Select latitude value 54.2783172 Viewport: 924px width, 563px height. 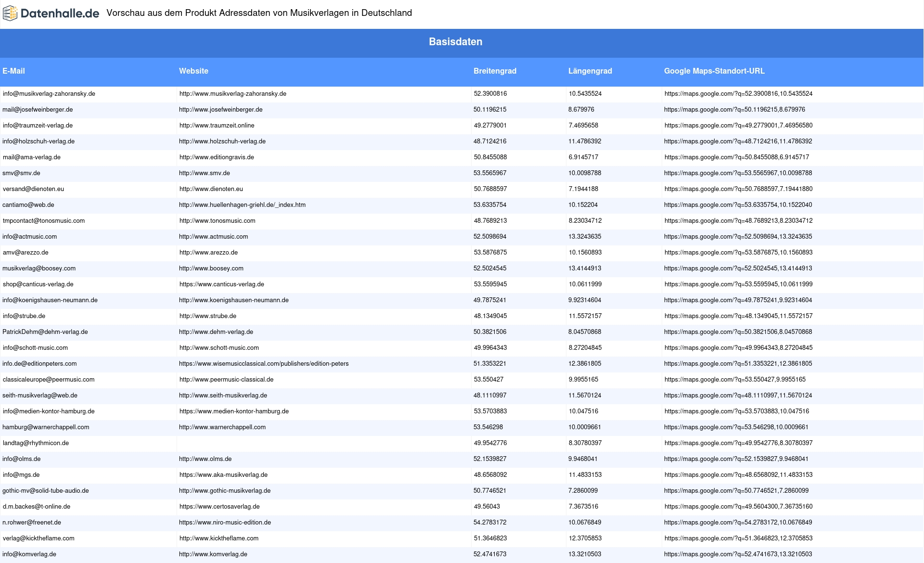pyautogui.click(x=490, y=523)
